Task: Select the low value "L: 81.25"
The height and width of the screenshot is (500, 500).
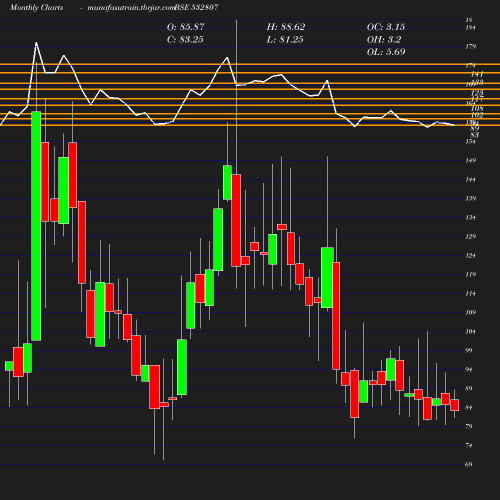Action: (285, 40)
